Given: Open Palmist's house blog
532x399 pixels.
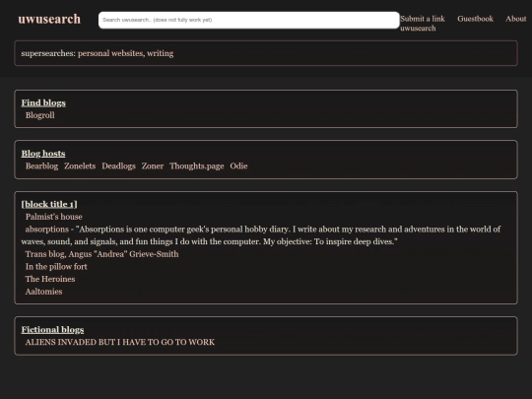Looking at the screenshot, I should [53, 217].
